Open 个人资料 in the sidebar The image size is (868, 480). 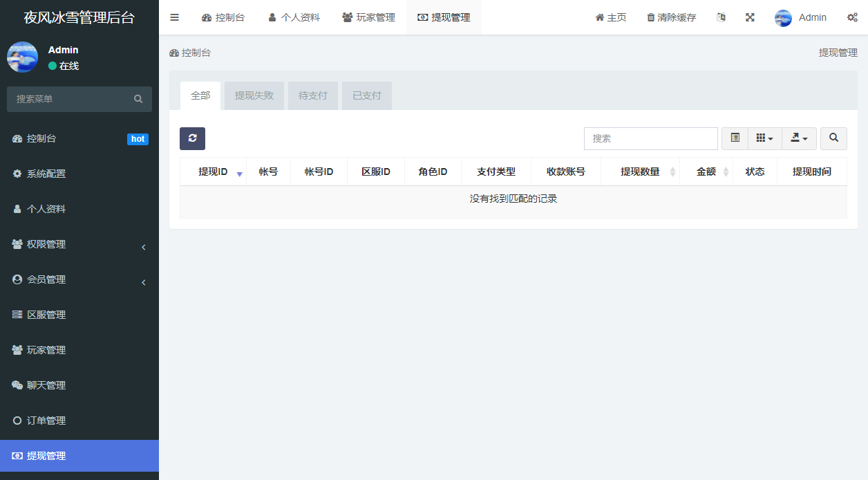click(79, 209)
